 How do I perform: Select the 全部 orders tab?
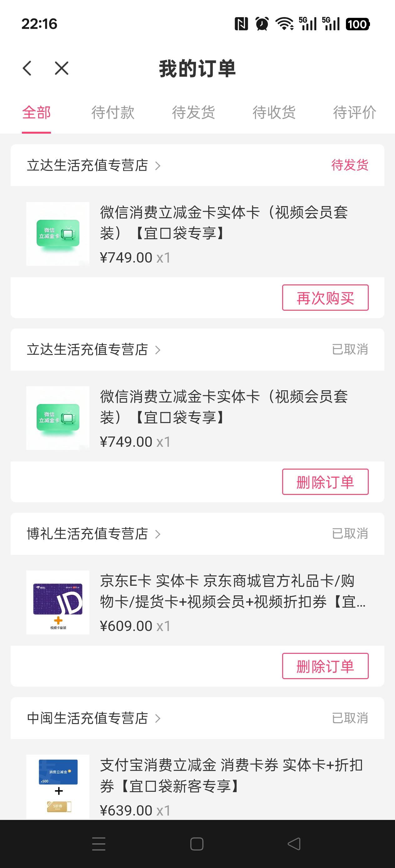tap(37, 112)
